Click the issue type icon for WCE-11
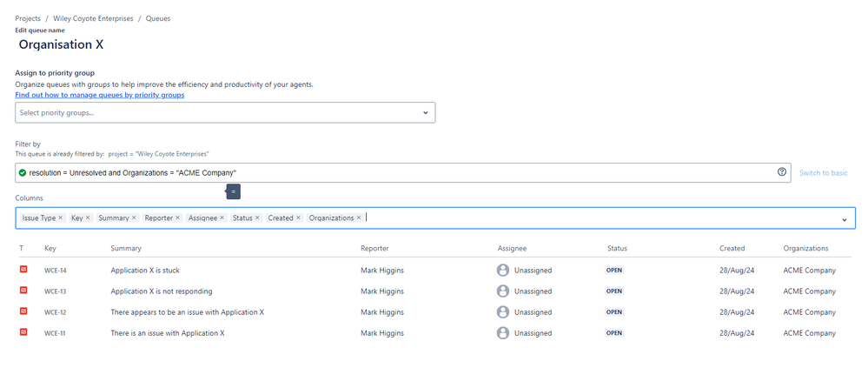This screenshot has height=368, width=868. click(23, 332)
